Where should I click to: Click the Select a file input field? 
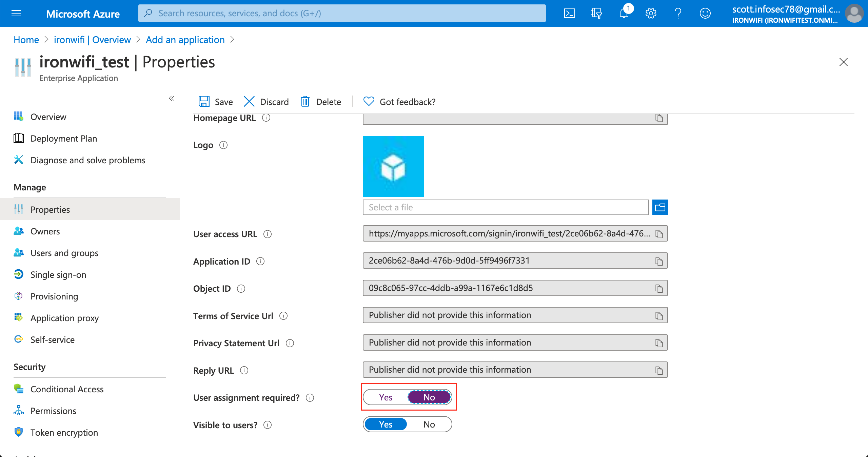tap(475, 207)
